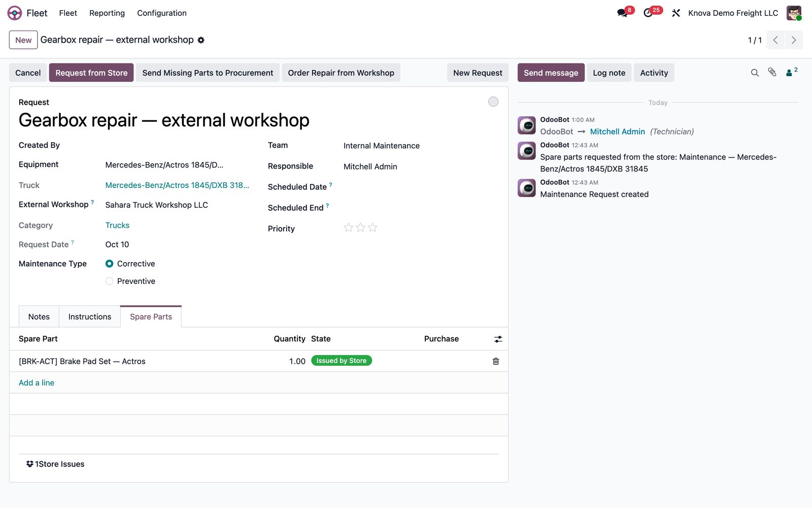Open the activities clock icon with 25 badge
The image size is (812, 508).
click(x=648, y=13)
